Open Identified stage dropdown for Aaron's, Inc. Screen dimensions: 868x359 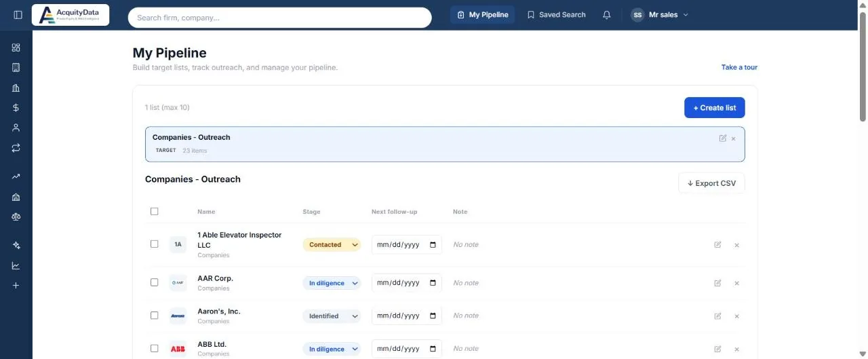point(332,316)
